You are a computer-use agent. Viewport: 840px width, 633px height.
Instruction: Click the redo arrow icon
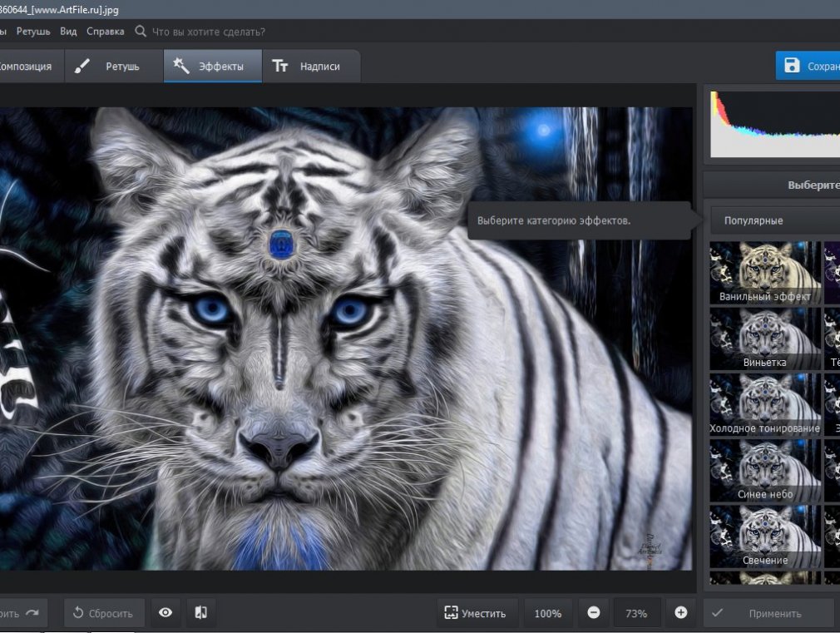pos(32,613)
